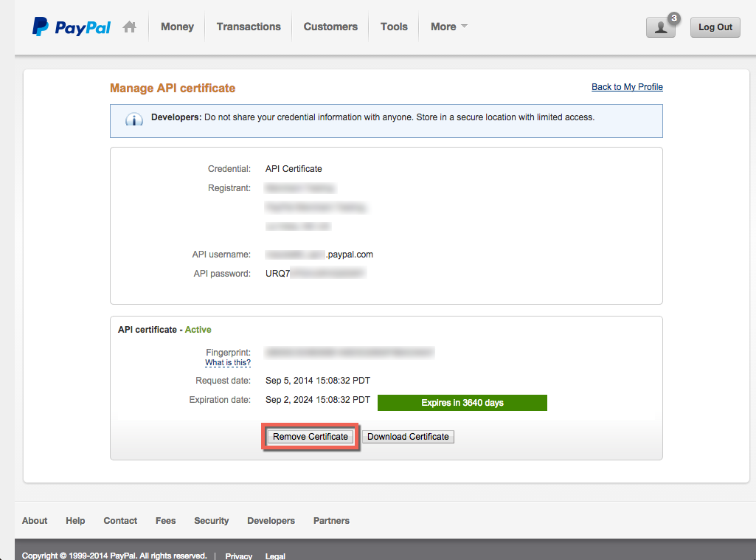The image size is (756, 560).
Task: Click the Remove Certificate button
Action: point(311,437)
